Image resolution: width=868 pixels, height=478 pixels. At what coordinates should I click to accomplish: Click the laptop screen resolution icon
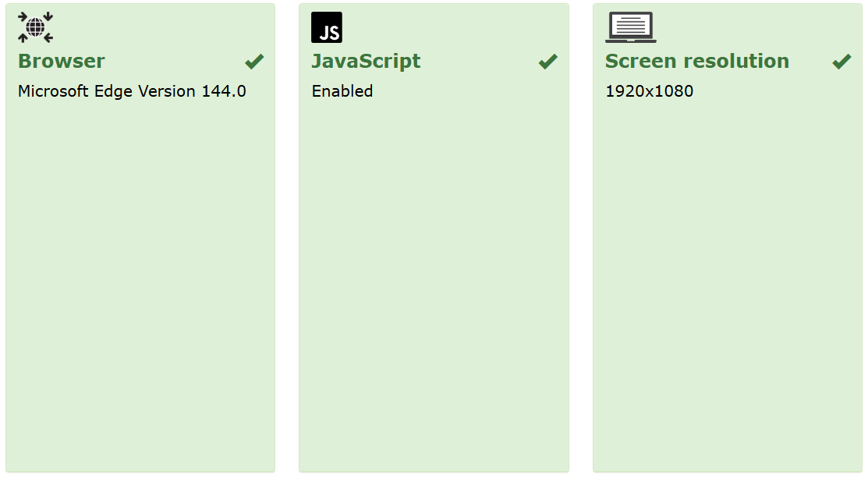630,27
